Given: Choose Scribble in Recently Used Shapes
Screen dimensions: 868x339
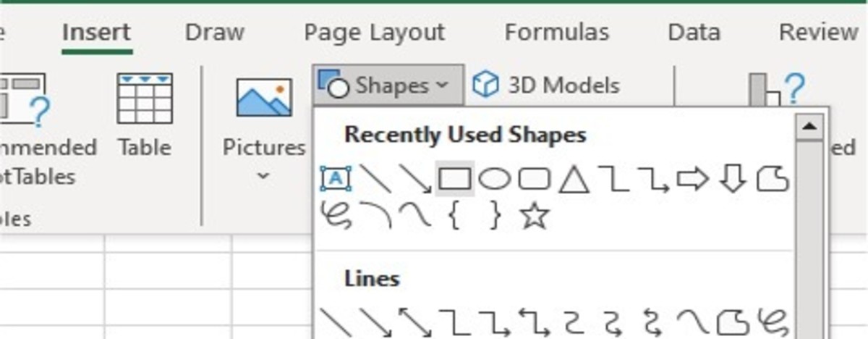Looking at the screenshot, I should (336, 217).
